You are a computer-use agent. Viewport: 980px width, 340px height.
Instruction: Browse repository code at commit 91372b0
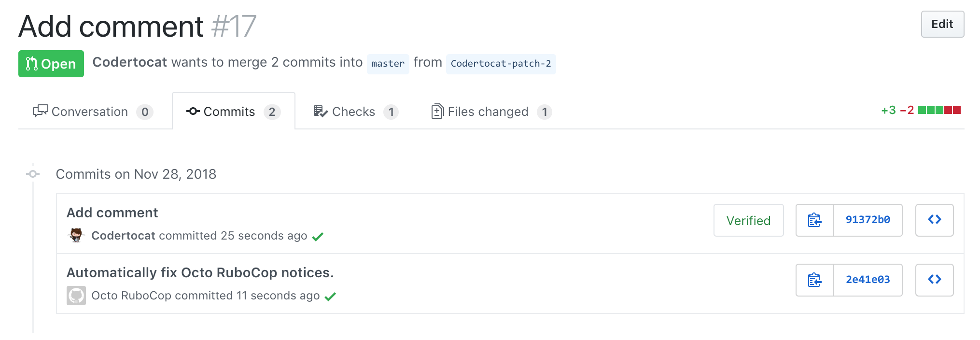934,221
